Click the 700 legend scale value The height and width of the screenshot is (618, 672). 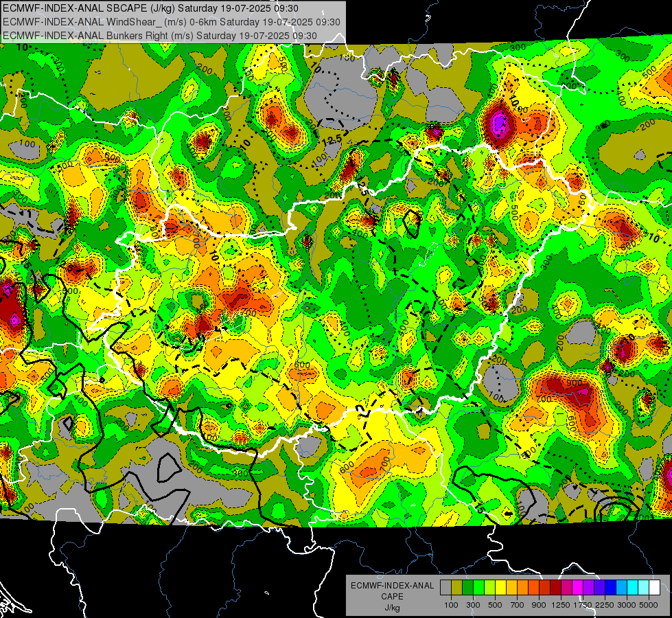point(518,605)
